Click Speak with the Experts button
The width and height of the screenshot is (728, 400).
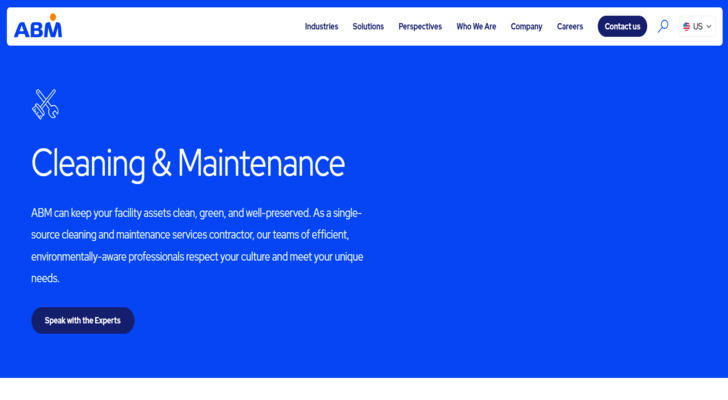point(83,320)
